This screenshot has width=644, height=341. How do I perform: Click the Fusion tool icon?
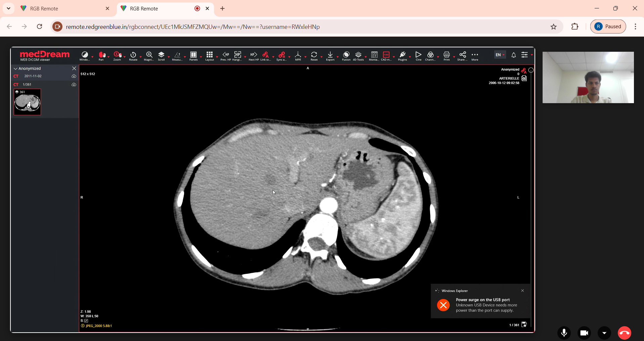346,55
